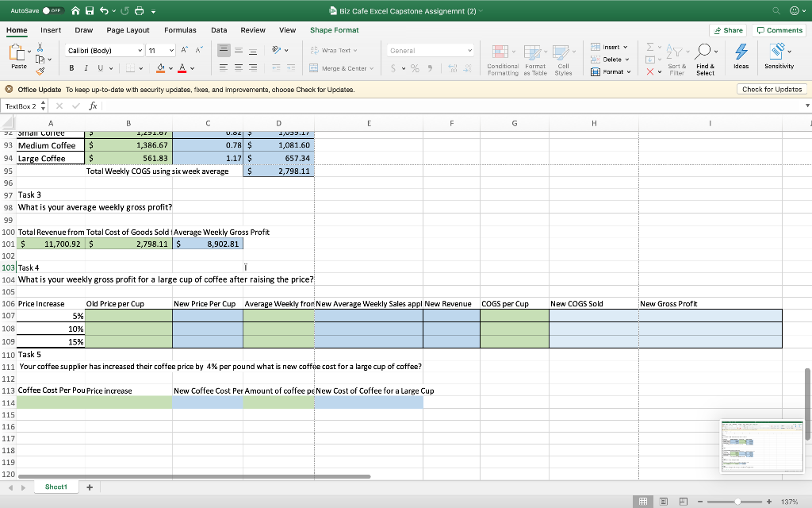Add a new sheet with plus button

90,487
